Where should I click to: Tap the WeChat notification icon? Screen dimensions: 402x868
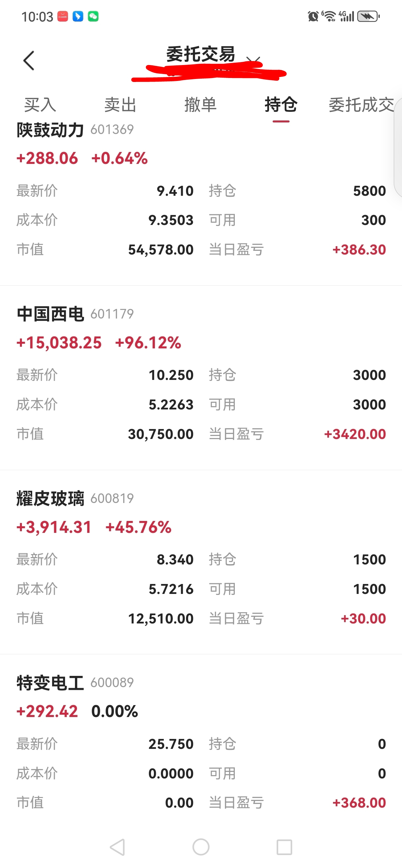(93, 16)
